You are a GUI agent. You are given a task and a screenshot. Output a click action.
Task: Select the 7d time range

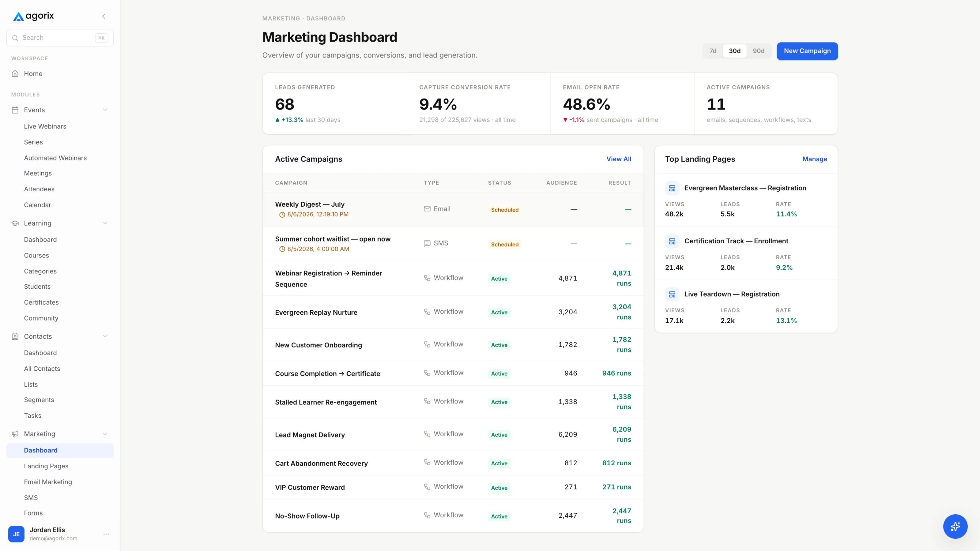pos(713,51)
